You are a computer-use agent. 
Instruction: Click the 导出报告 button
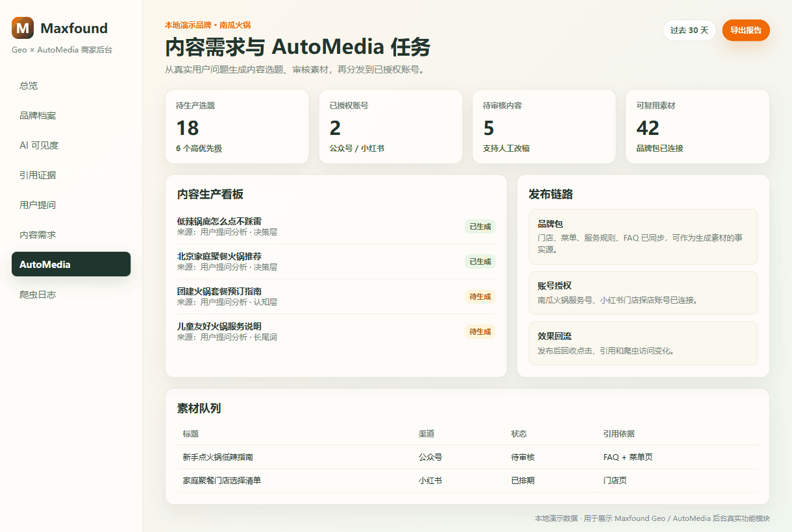(x=746, y=30)
